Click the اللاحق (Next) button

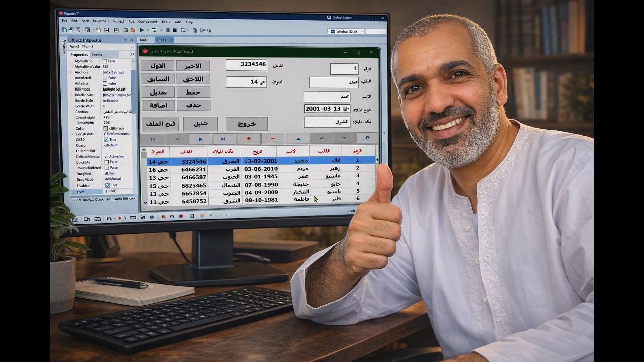[193, 79]
